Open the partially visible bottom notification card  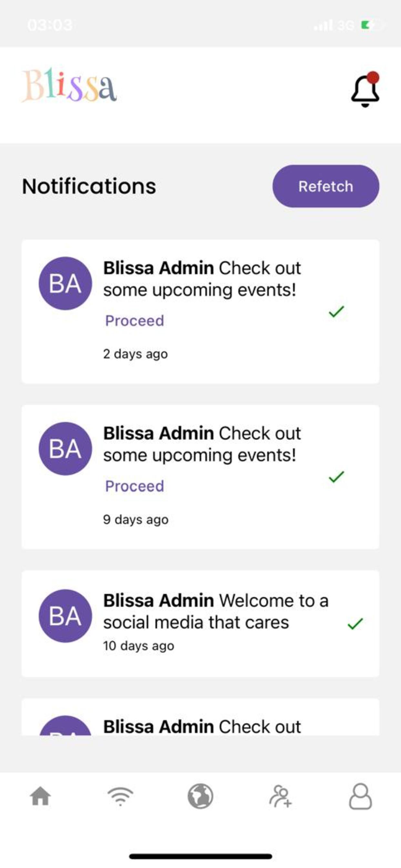coord(200,717)
